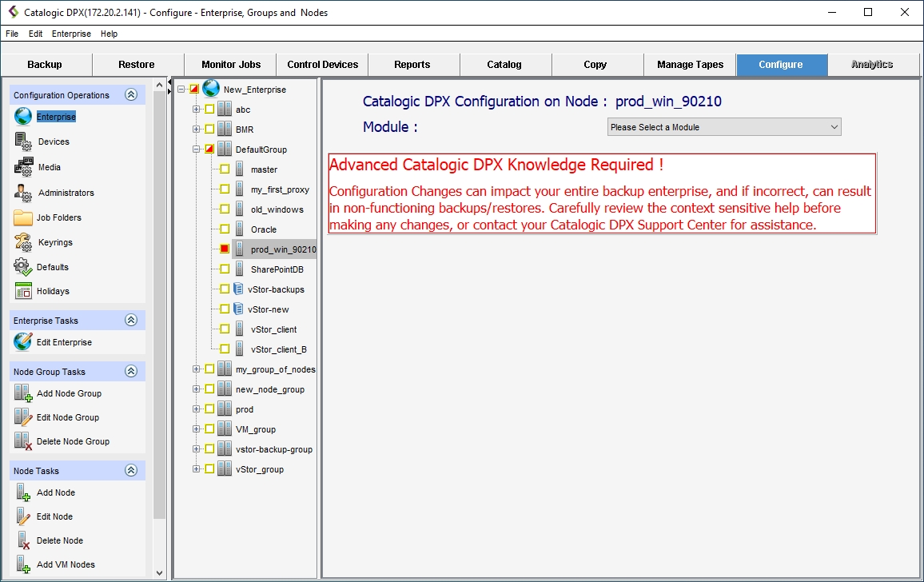Click the Add Node Group icon
924x582 pixels.
tap(23, 393)
